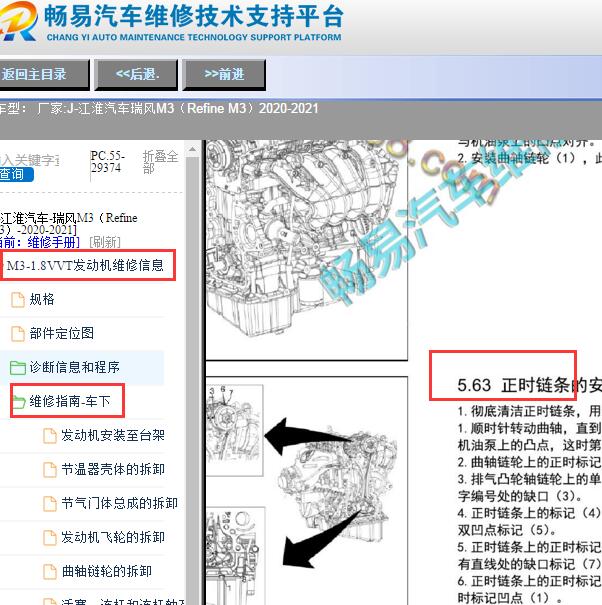Go back with the <<后退 button

tap(137, 74)
